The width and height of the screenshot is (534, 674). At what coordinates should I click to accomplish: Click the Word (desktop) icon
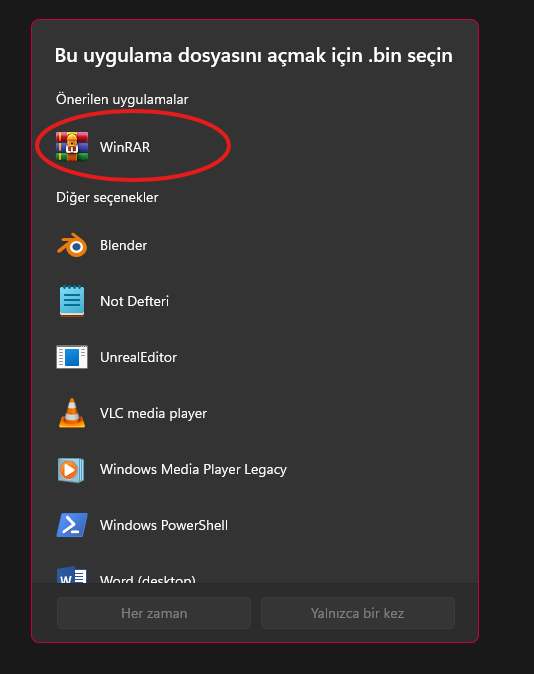[x=72, y=575]
